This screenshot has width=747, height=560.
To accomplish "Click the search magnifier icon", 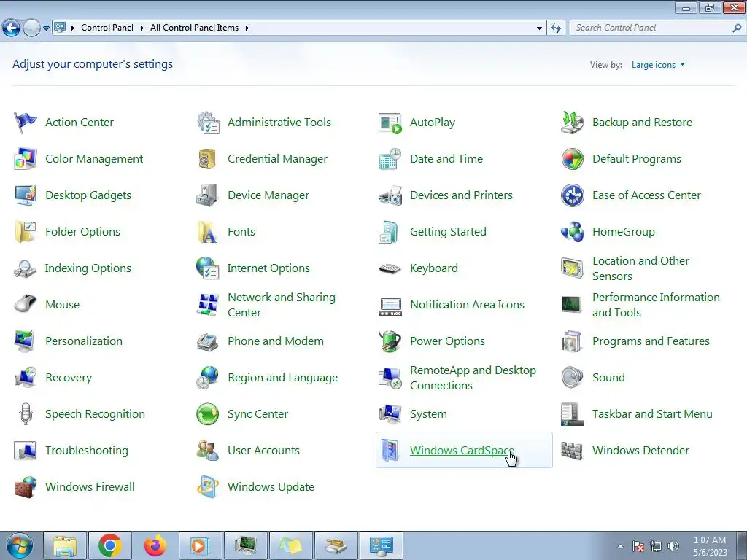I will click(x=737, y=28).
